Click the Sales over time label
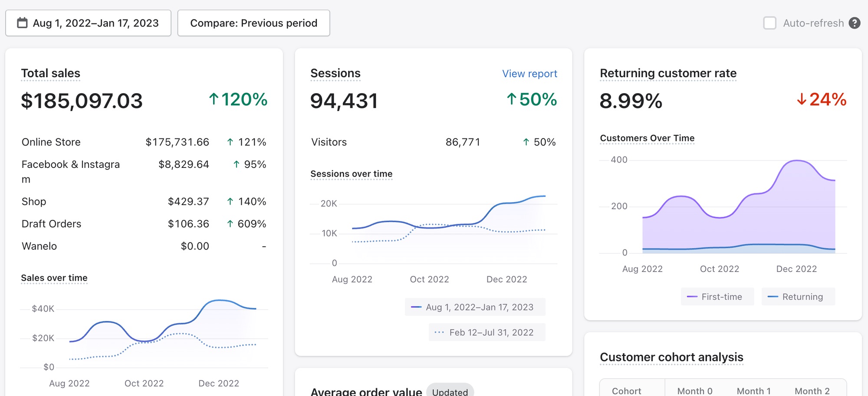 pyautogui.click(x=54, y=278)
